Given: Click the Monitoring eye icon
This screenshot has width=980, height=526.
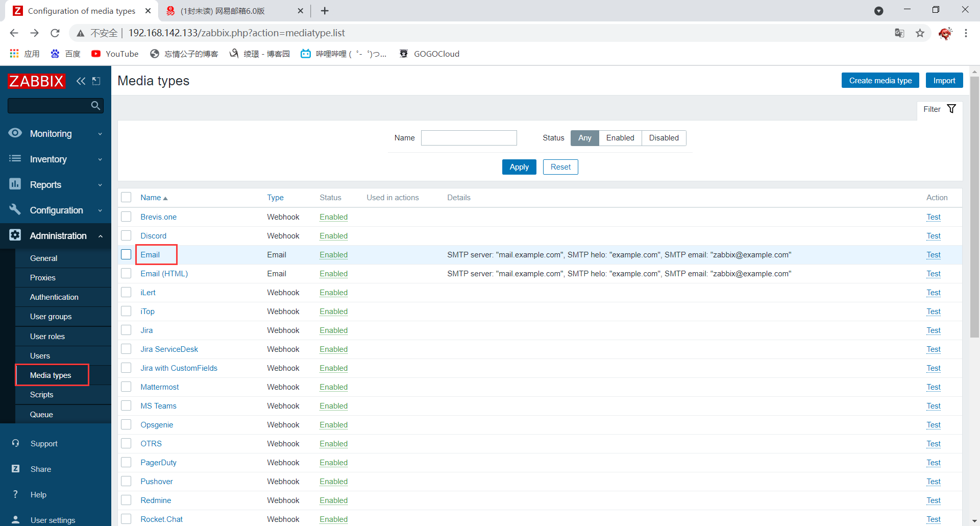Looking at the screenshot, I should click(15, 133).
